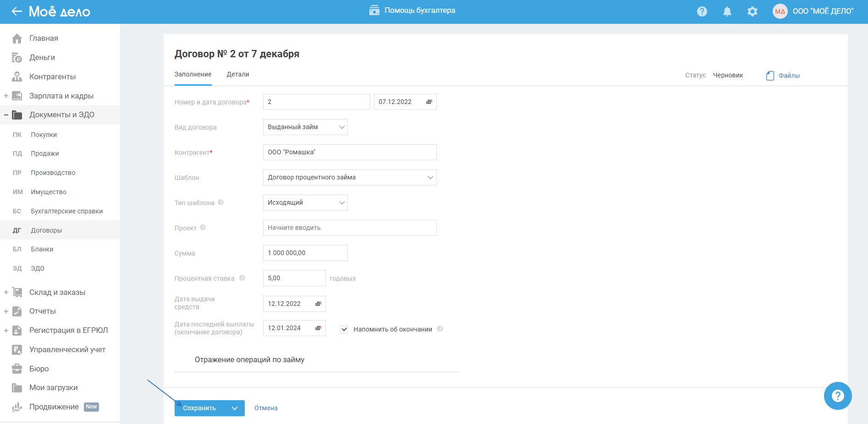Click the ООО "МОЁ ДЕЛО" company name
The image size is (868, 424).
(823, 11)
